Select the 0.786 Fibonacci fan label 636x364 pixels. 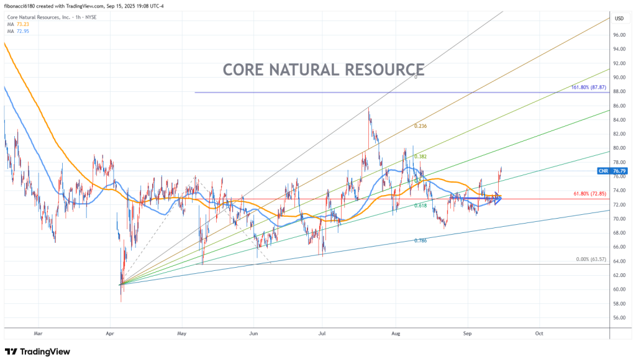[420, 240]
